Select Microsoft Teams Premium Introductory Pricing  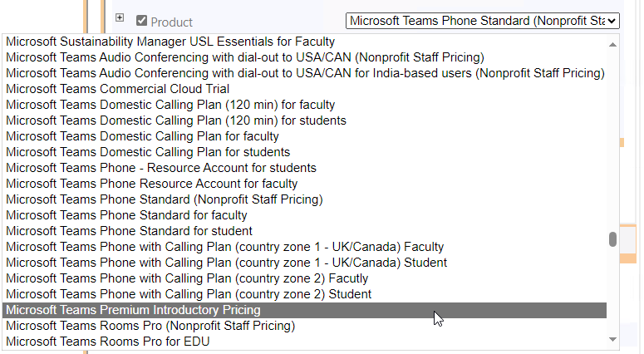click(304, 310)
